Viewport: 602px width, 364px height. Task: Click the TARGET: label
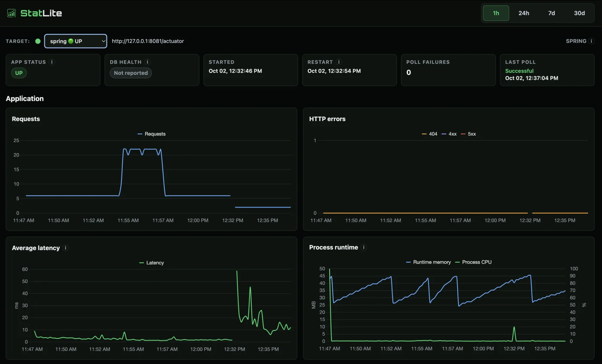[18, 41]
